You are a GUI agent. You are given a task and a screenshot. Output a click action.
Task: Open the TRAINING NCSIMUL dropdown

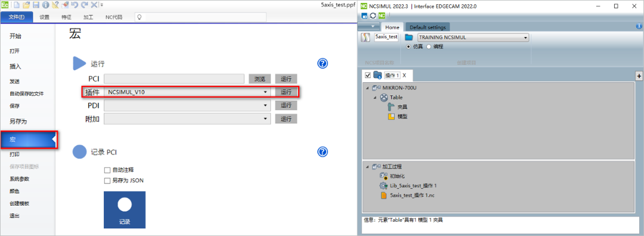(x=525, y=38)
